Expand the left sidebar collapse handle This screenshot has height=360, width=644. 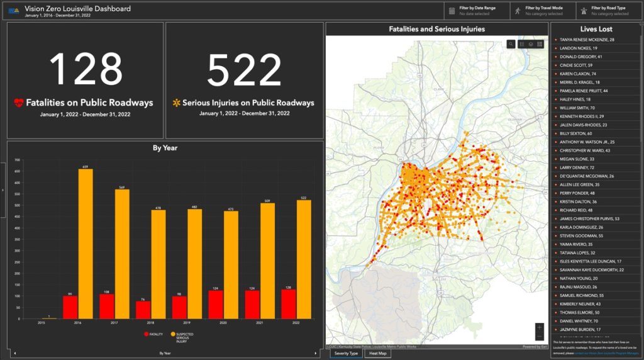[3, 189]
